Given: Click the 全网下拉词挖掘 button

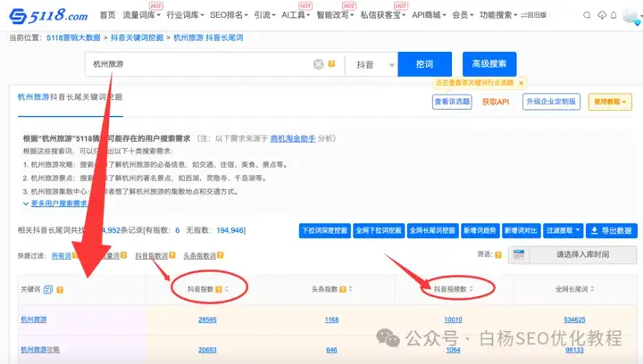Looking at the screenshot, I should (x=379, y=230).
